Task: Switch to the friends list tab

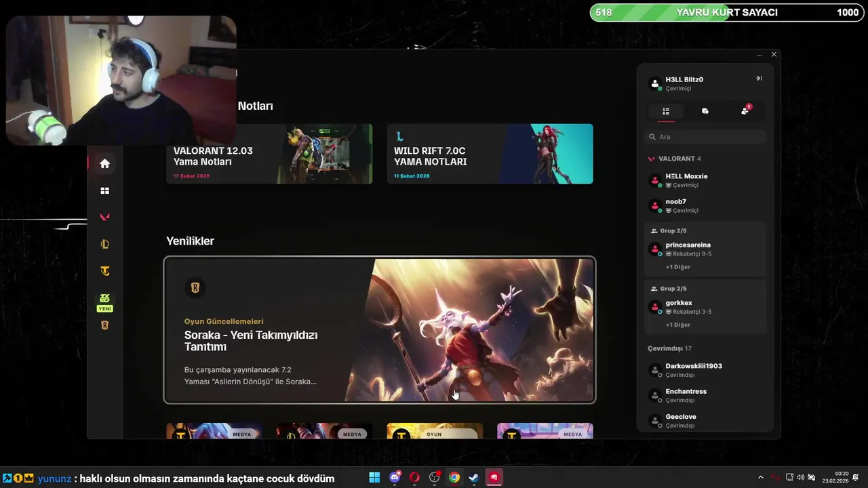Action: [666, 111]
